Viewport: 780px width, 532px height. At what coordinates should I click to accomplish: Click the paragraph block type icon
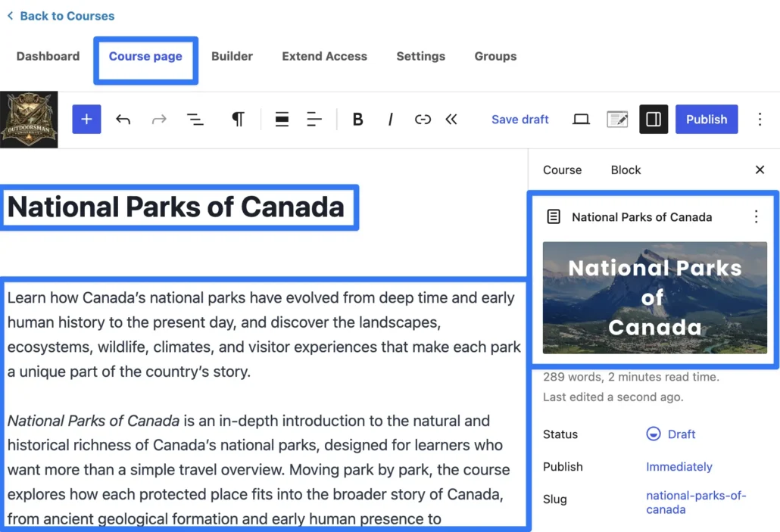[239, 120]
